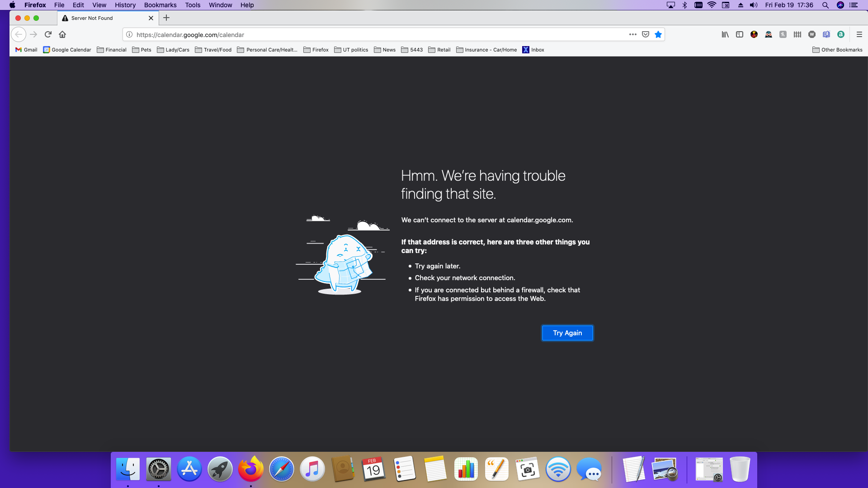This screenshot has width=868, height=488.
Task: Show sidebars toolbar icon
Action: 740,34
